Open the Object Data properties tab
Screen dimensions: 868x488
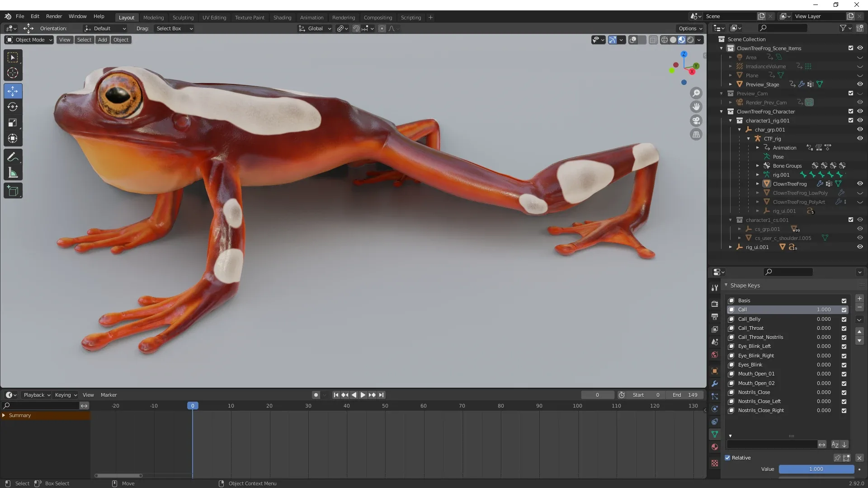715,434
